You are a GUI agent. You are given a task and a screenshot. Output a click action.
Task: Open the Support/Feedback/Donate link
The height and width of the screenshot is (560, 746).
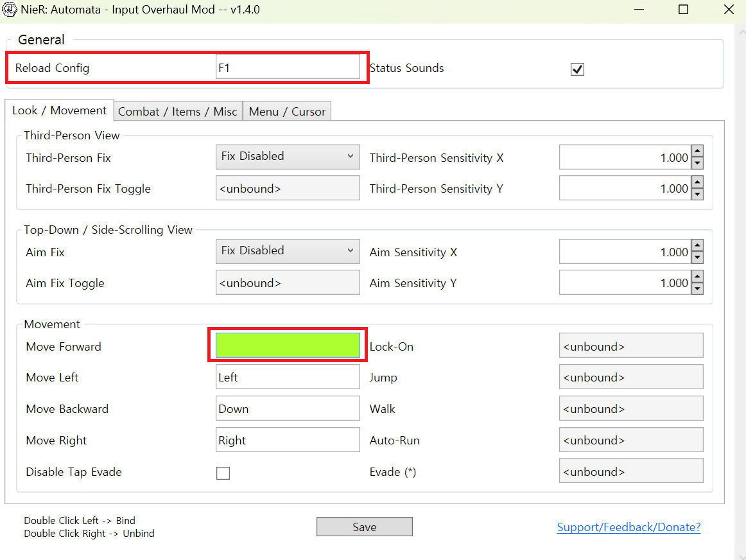click(629, 527)
